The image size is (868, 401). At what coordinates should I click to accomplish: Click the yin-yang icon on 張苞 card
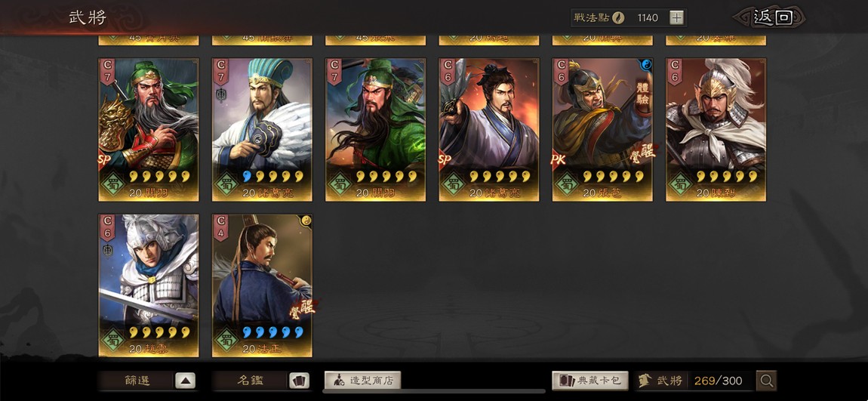(x=646, y=66)
